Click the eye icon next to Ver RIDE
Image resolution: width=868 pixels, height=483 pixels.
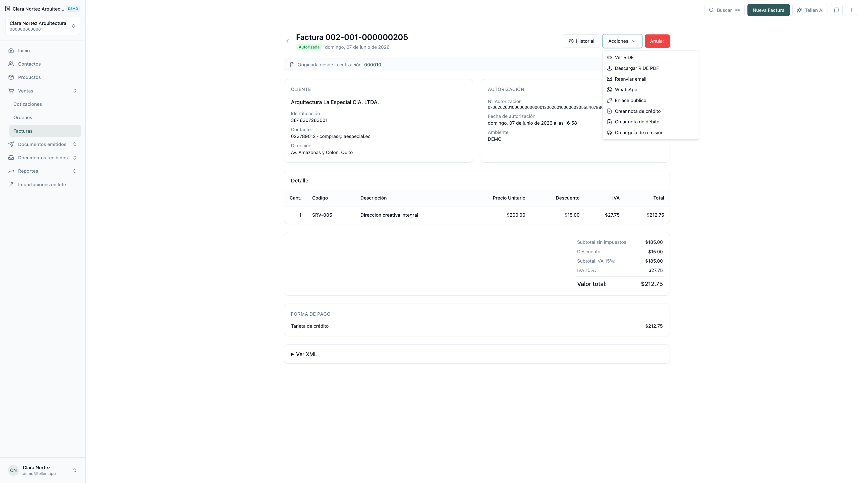point(609,57)
